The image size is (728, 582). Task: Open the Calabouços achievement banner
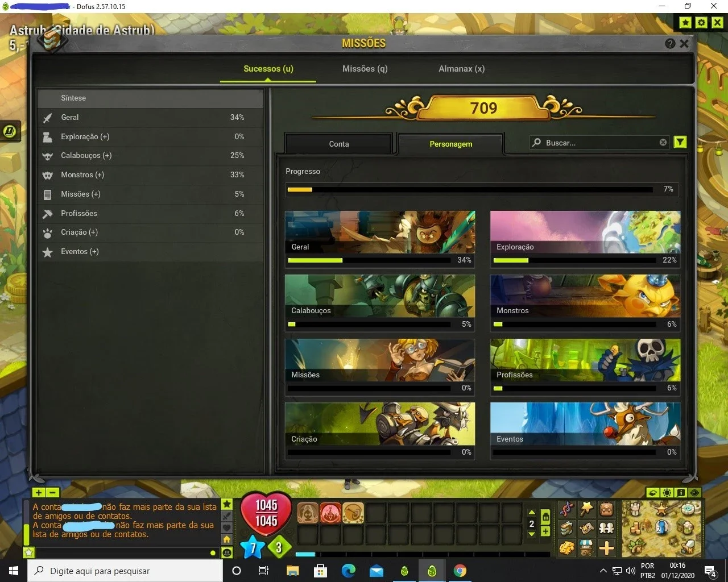[380, 296]
